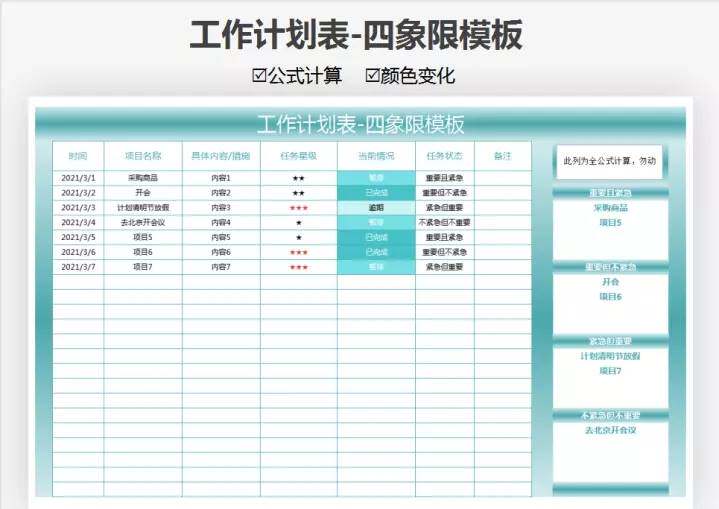Click the red three-star rating in the 2021/3/3 row

(299, 208)
